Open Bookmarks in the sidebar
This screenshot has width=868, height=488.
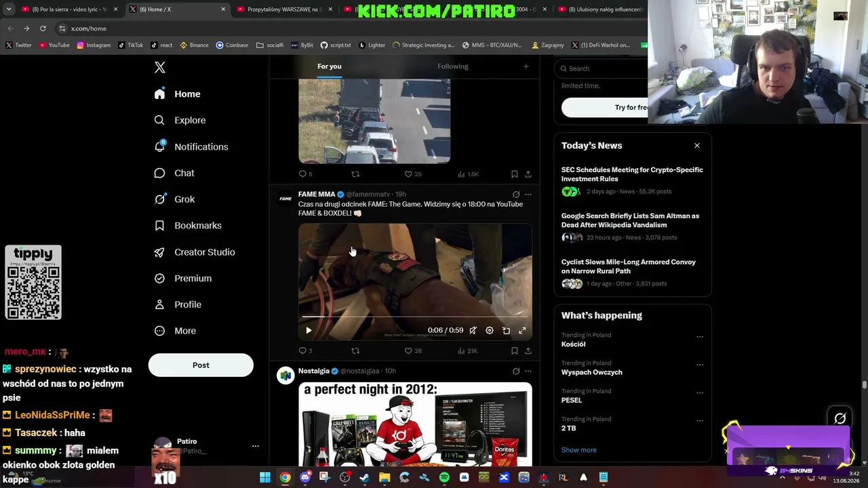(x=189, y=226)
